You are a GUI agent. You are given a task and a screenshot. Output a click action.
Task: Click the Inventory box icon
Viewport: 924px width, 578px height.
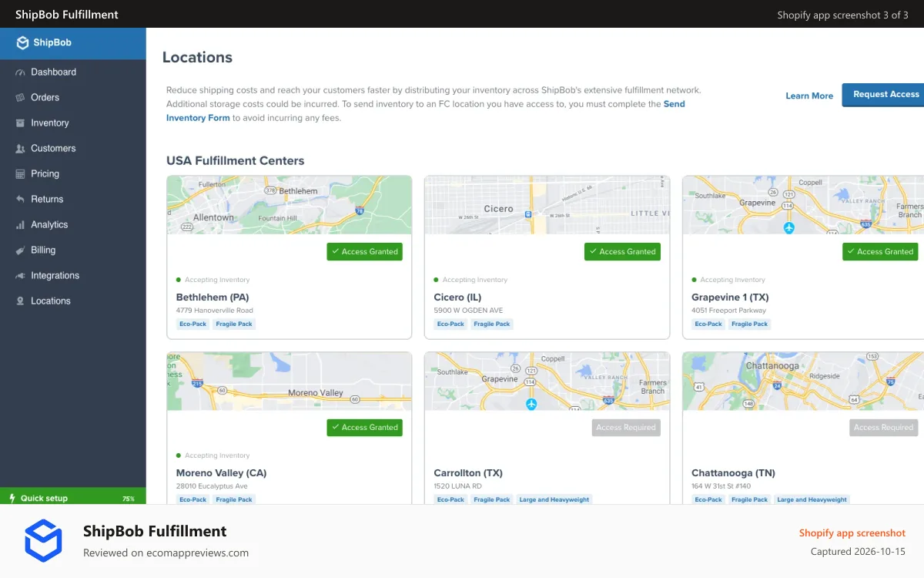point(20,123)
